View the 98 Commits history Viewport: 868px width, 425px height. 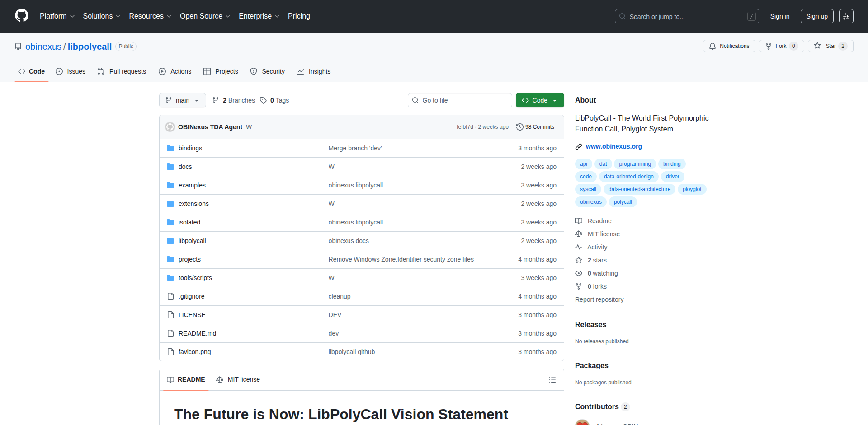click(x=535, y=127)
